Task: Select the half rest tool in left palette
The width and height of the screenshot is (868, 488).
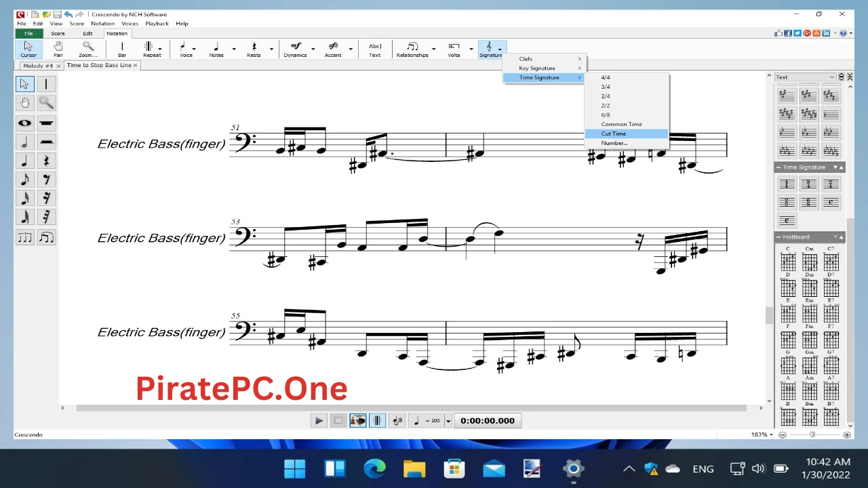Action: coord(46,142)
